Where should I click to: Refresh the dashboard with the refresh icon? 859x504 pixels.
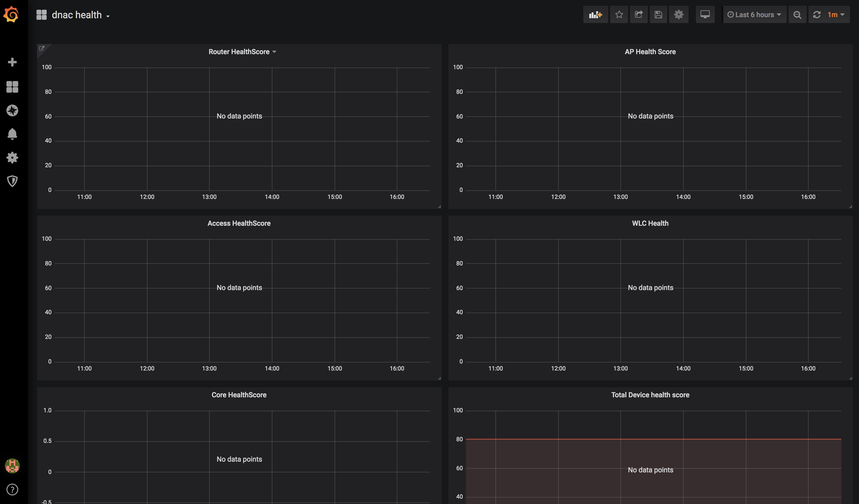[x=817, y=15]
